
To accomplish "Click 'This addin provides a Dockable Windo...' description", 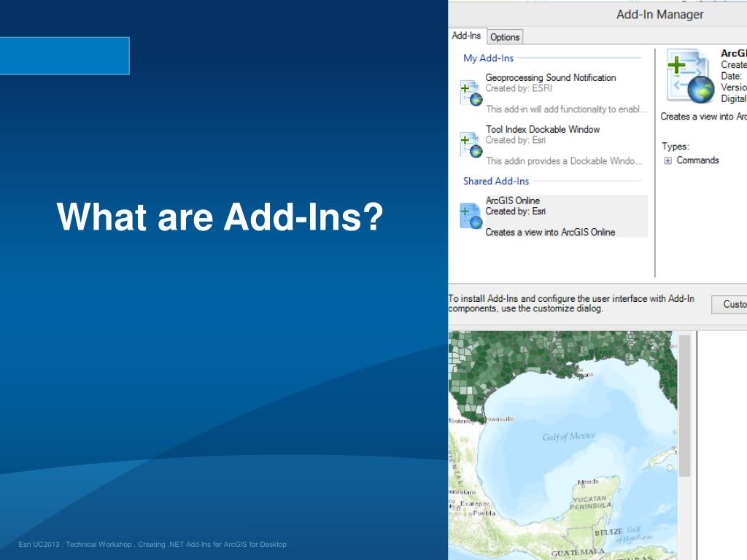I will pyautogui.click(x=564, y=161).
